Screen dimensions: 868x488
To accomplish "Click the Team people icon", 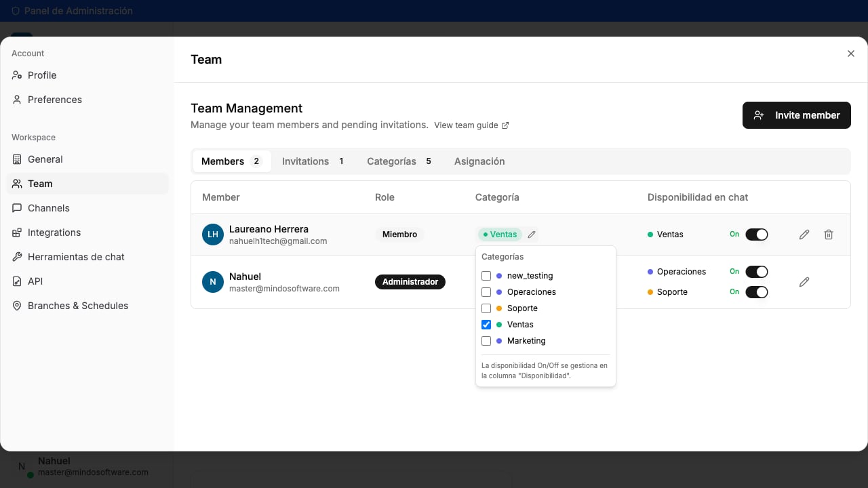I will (17, 184).
